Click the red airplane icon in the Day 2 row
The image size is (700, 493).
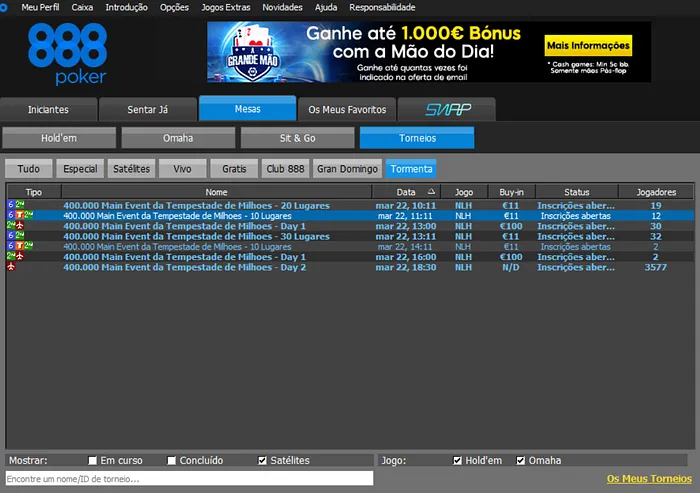11,266
